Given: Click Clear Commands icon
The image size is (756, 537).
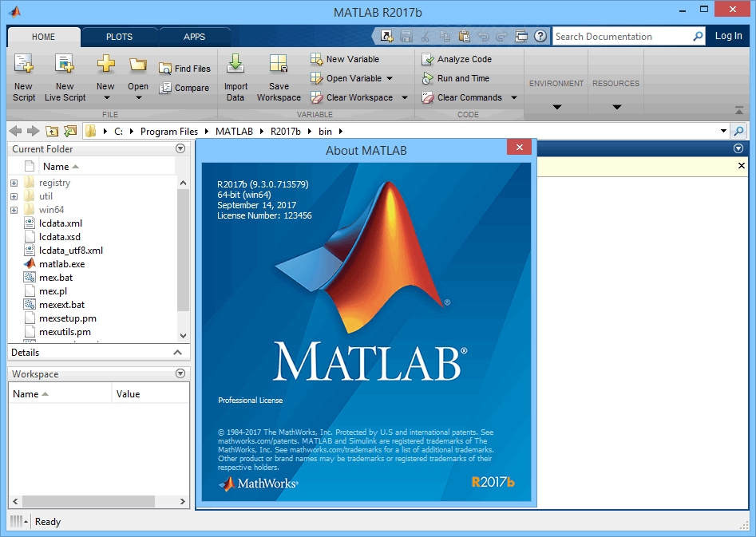Looking at the screenshot, I should click(428, 97).
